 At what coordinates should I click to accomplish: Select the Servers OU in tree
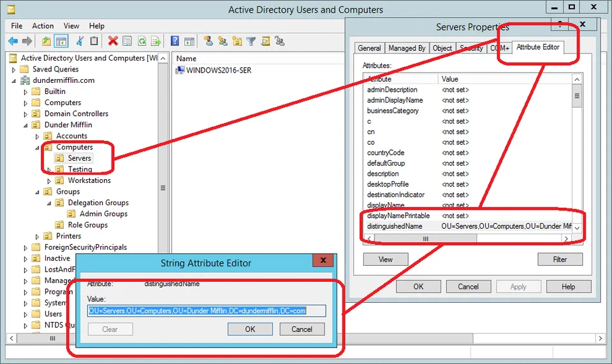point(79,158)
